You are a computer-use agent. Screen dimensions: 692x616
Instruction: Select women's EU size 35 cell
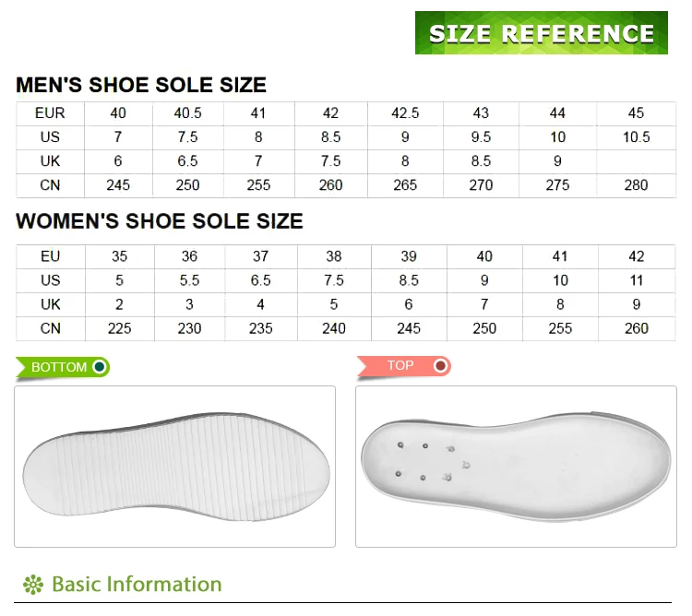coord(119,256)
